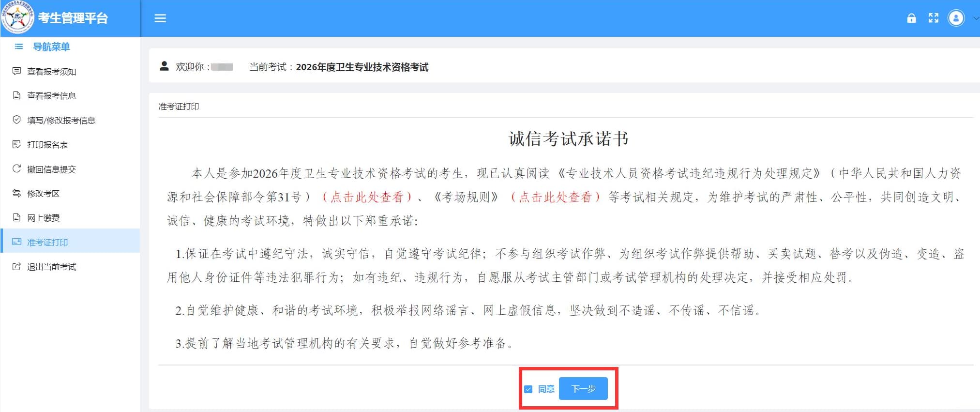Click the platform logo in top-left
The image size is (980, 412).
pyautogui.click(x=18, y=18)
